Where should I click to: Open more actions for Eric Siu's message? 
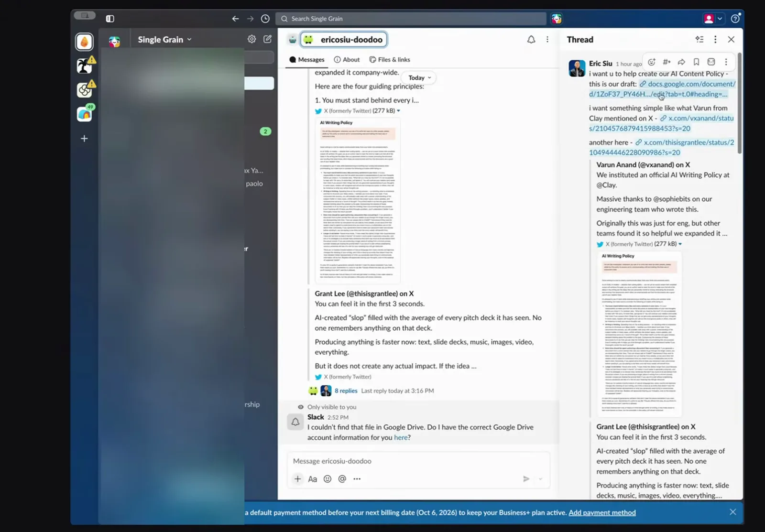pos(726,62)
